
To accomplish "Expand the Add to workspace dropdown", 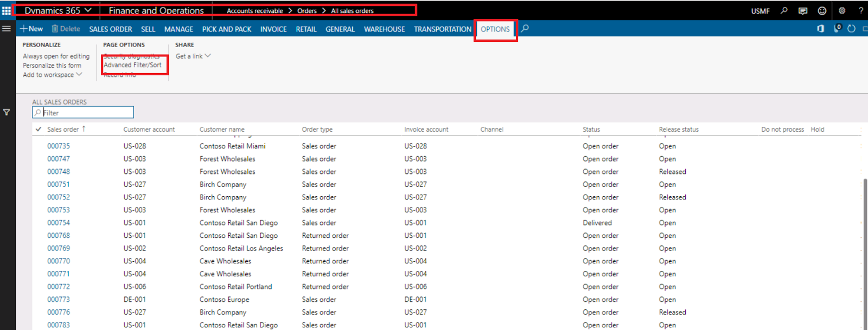I will 52,75.
